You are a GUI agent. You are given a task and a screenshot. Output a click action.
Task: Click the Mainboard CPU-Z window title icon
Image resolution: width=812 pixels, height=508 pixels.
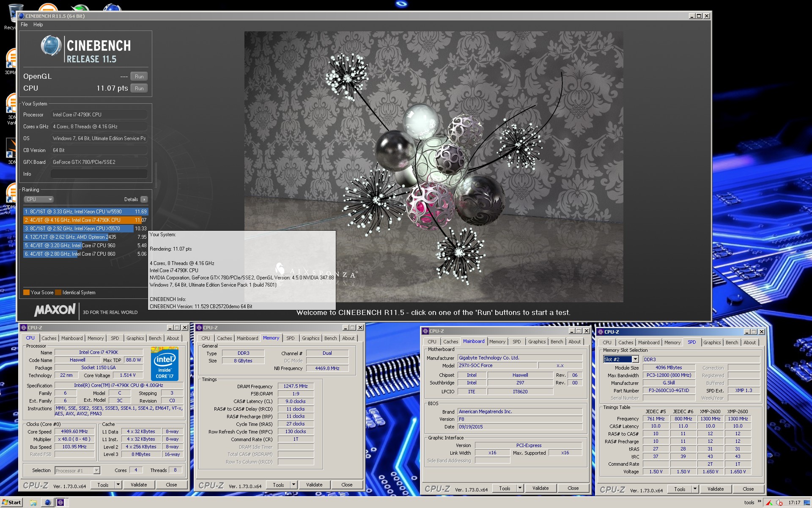coord(425,331)
